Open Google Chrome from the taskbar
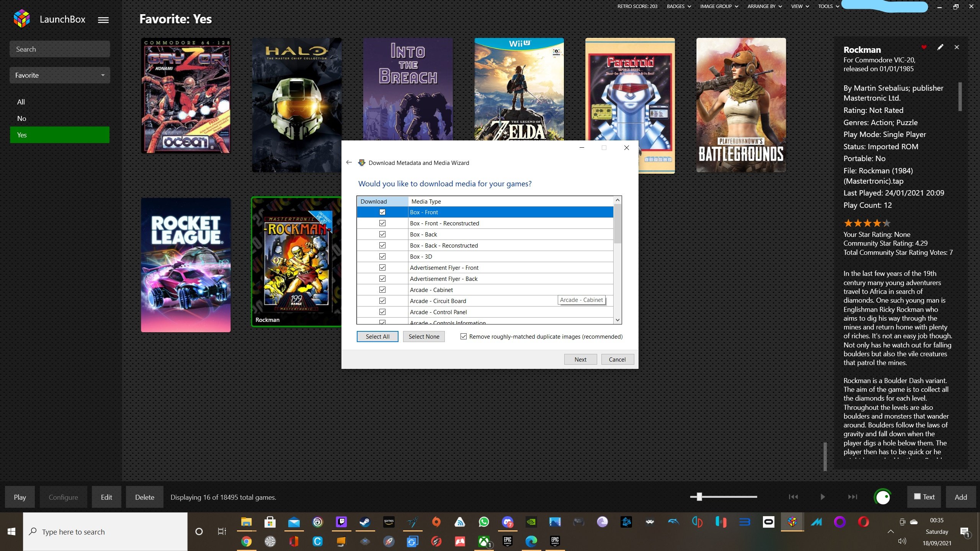 (x=246, y=541)
